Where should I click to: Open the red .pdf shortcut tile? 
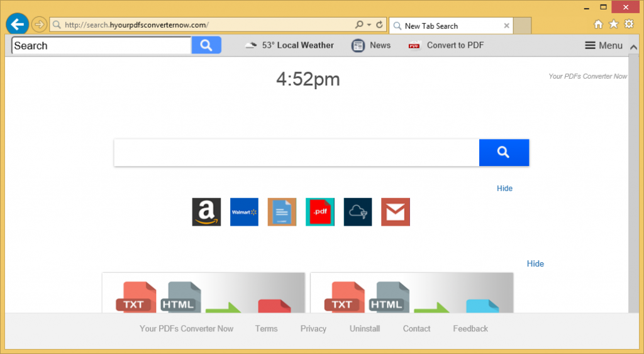(x=320, y=212)
